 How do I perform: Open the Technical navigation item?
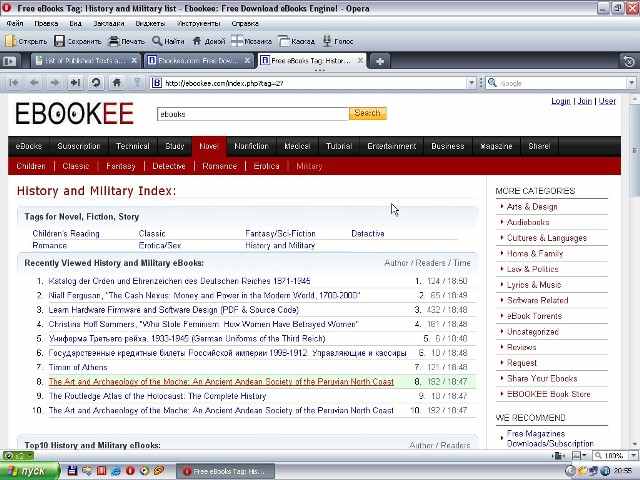133,146
